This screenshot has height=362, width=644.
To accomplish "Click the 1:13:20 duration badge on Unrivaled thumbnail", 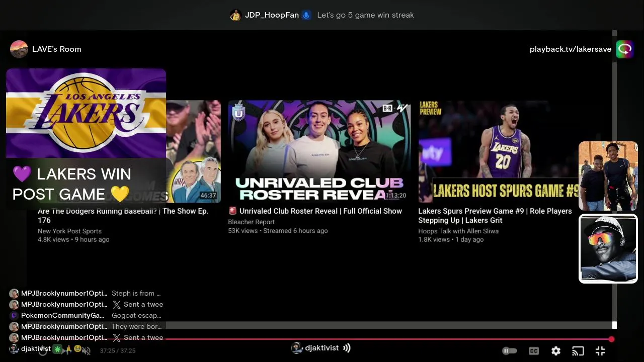I will point(396,196).
